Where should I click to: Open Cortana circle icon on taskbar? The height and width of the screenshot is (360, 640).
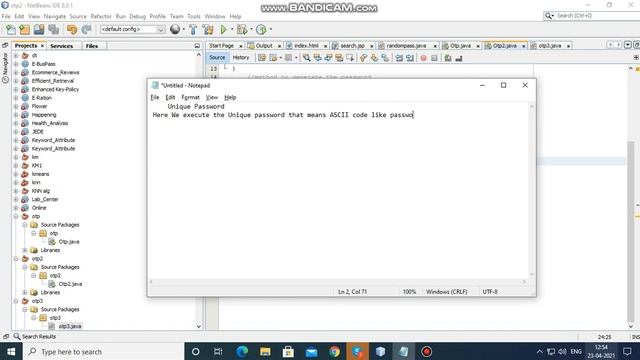196,351
